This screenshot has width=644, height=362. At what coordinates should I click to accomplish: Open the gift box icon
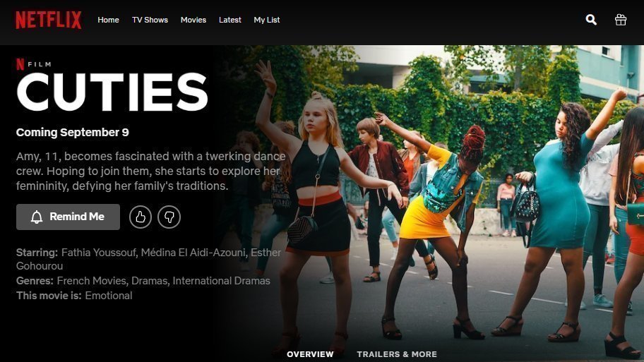coord(621,20)
